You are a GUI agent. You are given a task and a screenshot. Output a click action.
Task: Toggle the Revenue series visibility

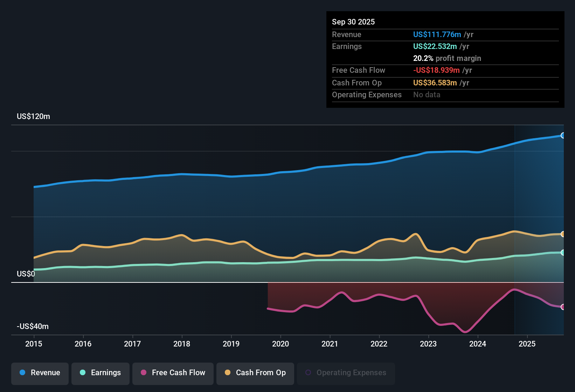coord(40,373)
